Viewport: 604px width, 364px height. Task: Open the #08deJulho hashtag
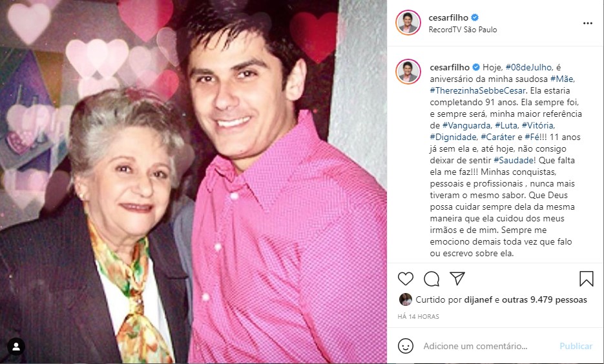(x=530, y=67)
